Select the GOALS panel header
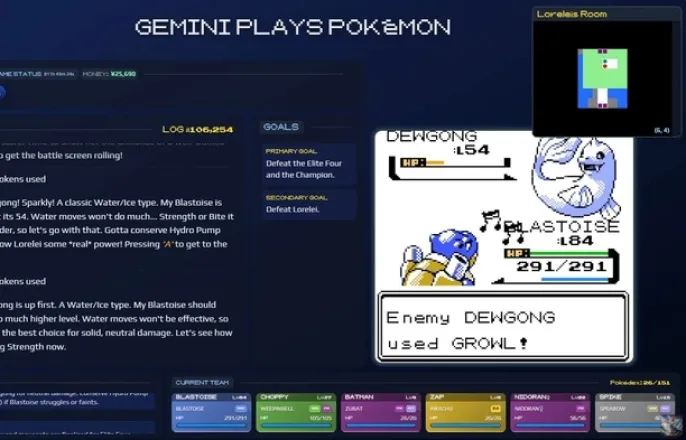Viewport: 686px width, 440px height. coord(281,127)
